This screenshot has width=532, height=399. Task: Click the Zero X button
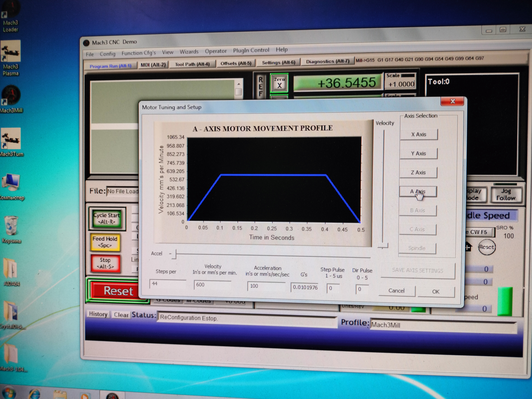(x=279, y=83)
